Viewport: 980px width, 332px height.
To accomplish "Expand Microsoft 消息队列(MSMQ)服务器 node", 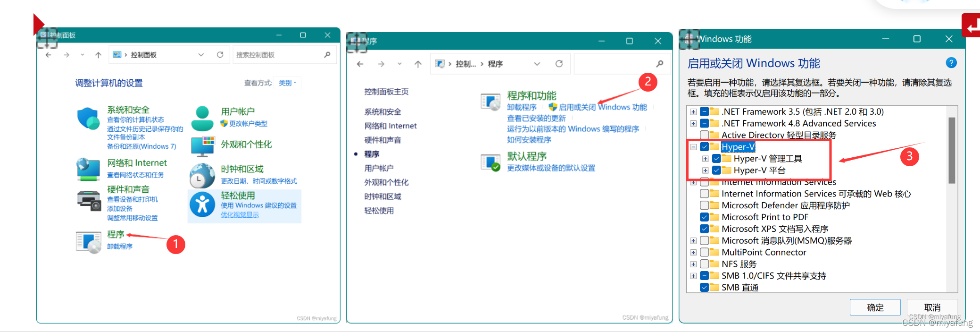I will [x=693, y=241].
